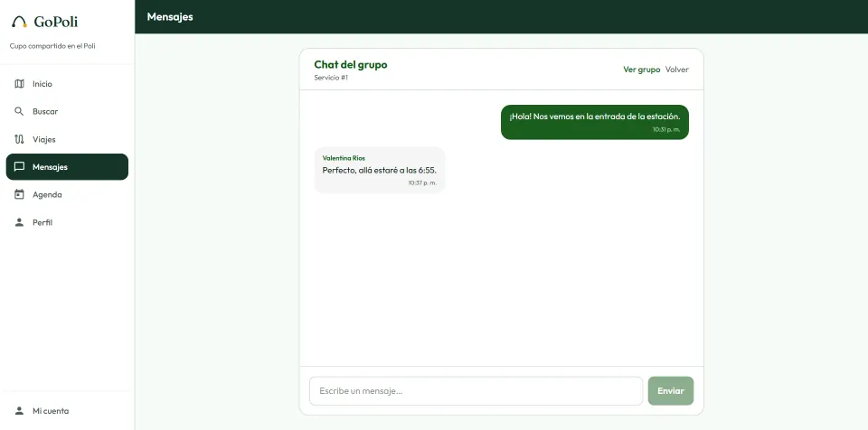Screen dimensions: 868x430
Task: Click the 'Cupo compartido en el Poli' tagline
Action: [x=52, y=46]
